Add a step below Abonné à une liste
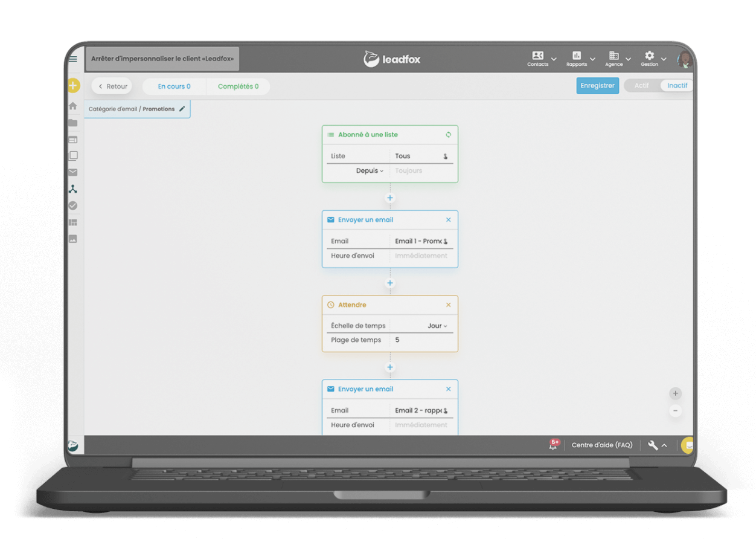The height and width of the screenshot is (539, 756). pos(390,198)
